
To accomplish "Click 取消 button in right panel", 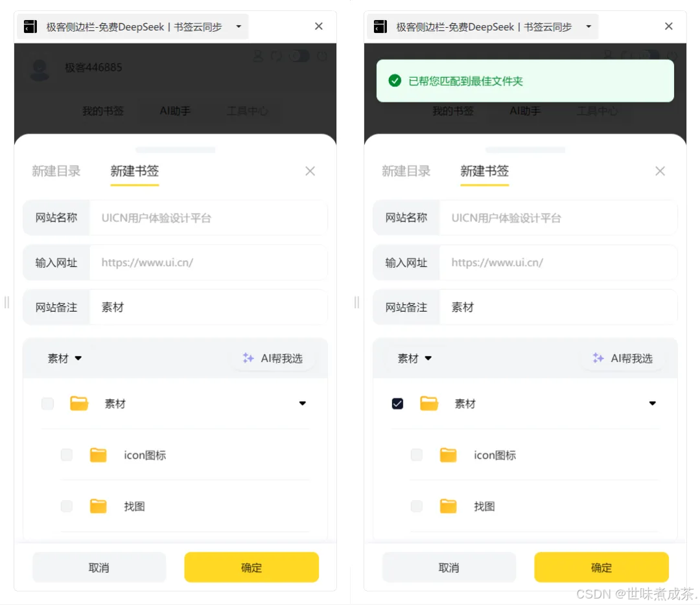I will point(449,567).
